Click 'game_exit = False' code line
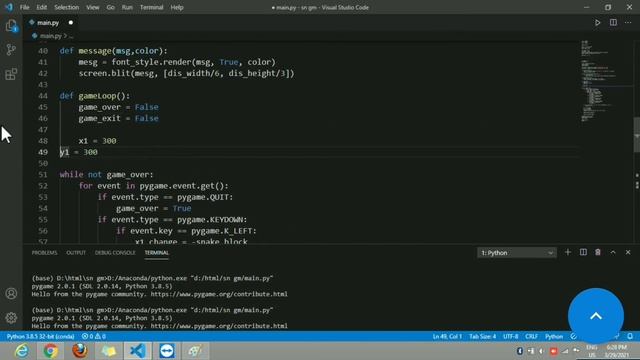The image size is (640, 360). click(x=118, y=118)
